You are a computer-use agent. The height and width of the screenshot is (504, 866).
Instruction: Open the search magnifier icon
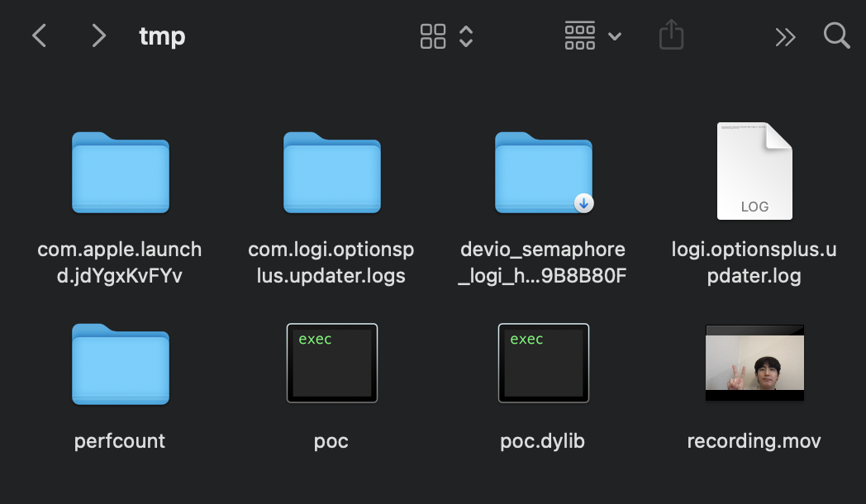tap(836, 36)
